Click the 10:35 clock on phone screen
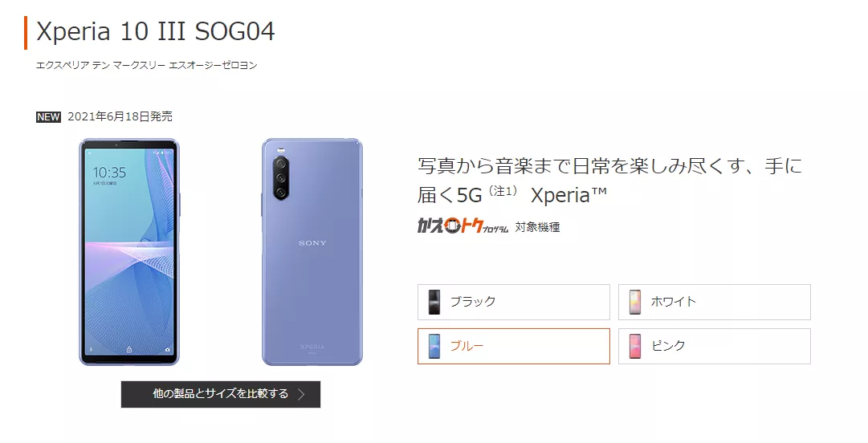The height and width of the screenshot is (443, 868). point(109,173)
